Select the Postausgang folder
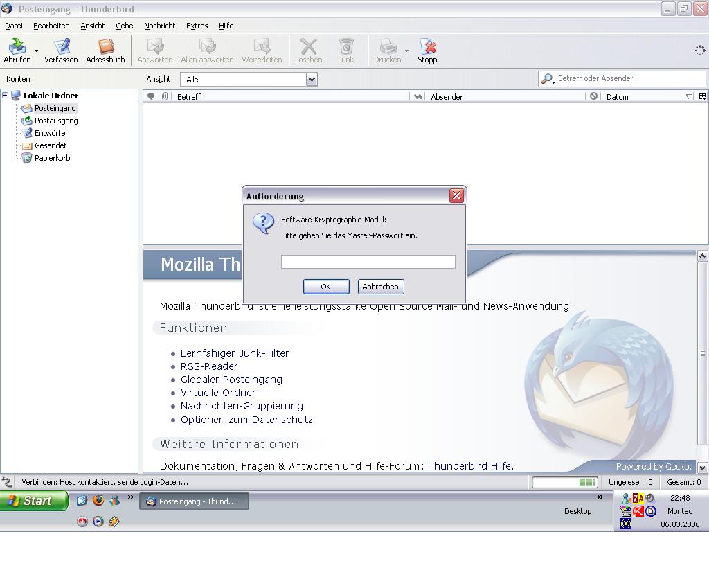 pos(56,121)
